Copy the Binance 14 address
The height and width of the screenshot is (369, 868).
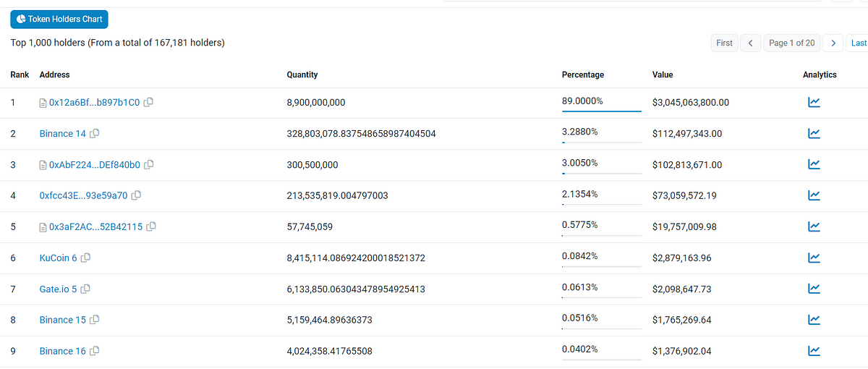[x=95, y=134]
